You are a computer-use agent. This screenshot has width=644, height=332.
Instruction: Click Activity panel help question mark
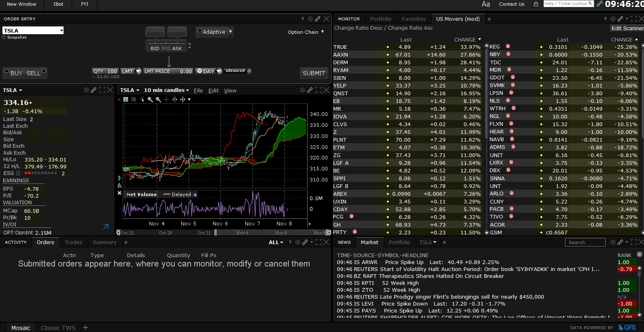tap(290, 242)
